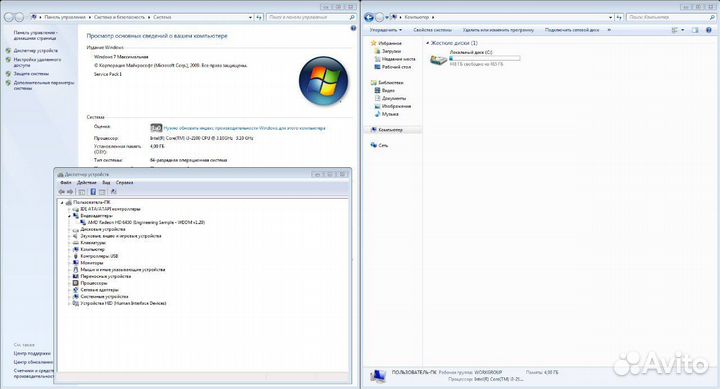Viewport: 720px width, 389px height.
Task: Click change view icon in explorer toolbar
Action: click(x=675, y=30)
